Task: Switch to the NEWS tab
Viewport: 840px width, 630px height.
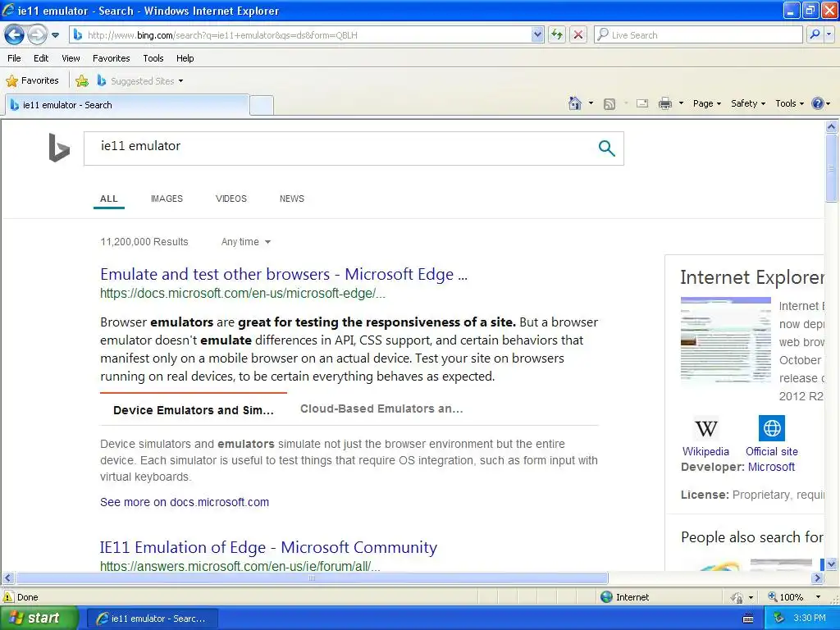Action: tap(291, 199)
